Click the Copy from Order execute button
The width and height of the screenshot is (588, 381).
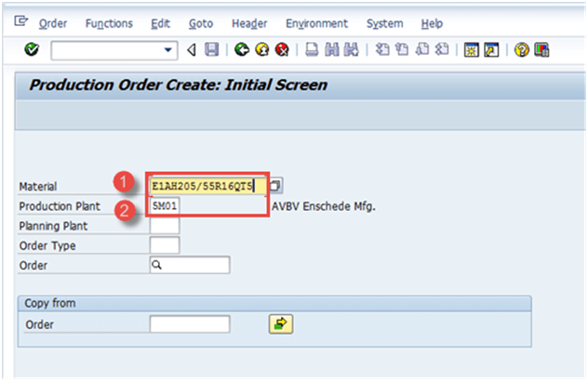(278, 324)
